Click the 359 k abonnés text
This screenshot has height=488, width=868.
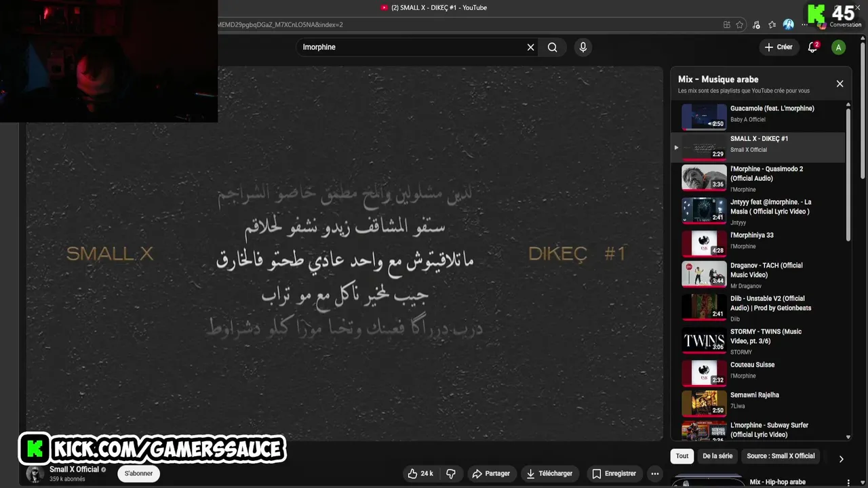[x=67, y=480]
